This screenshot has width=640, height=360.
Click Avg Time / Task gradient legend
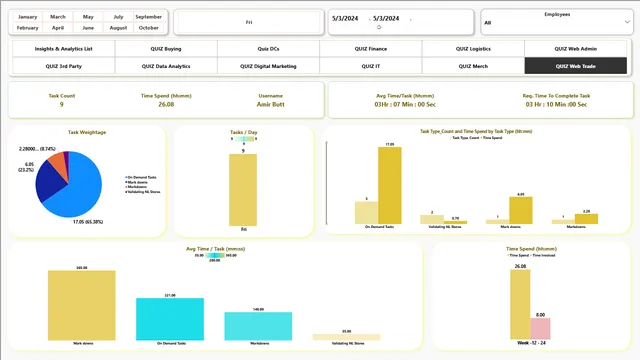[215, 256]
